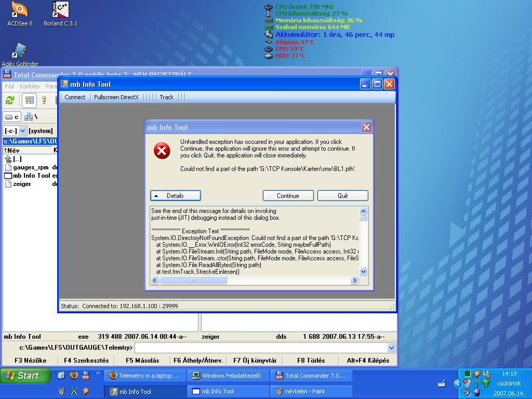Click Track in the mb Info Tool toolbar
This screenshot has height=399, width=532.
point(167,97)
